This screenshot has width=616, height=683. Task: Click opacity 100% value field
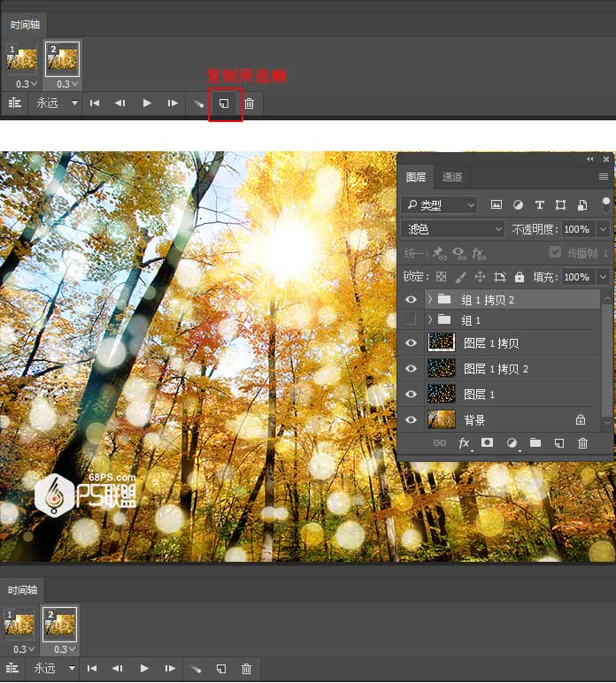(577, 229)
